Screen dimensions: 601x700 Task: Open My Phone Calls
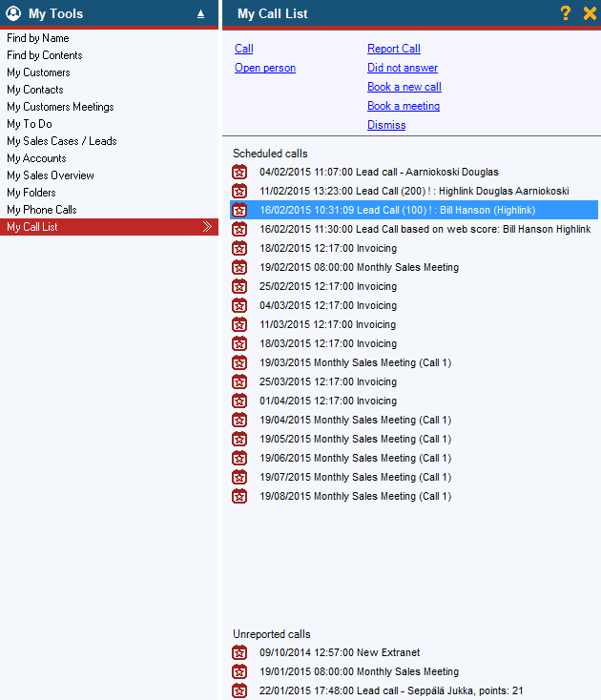(42, 210)
